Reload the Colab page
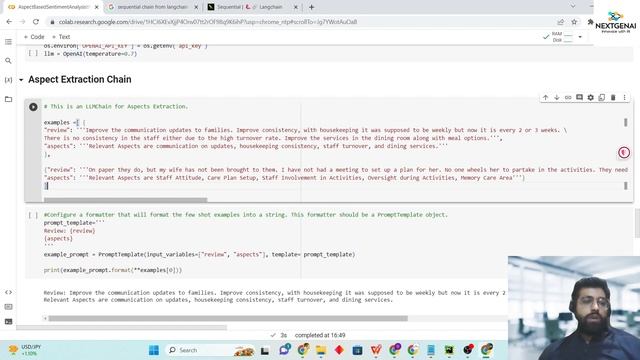Screen dimensions: 640x360 36,22
